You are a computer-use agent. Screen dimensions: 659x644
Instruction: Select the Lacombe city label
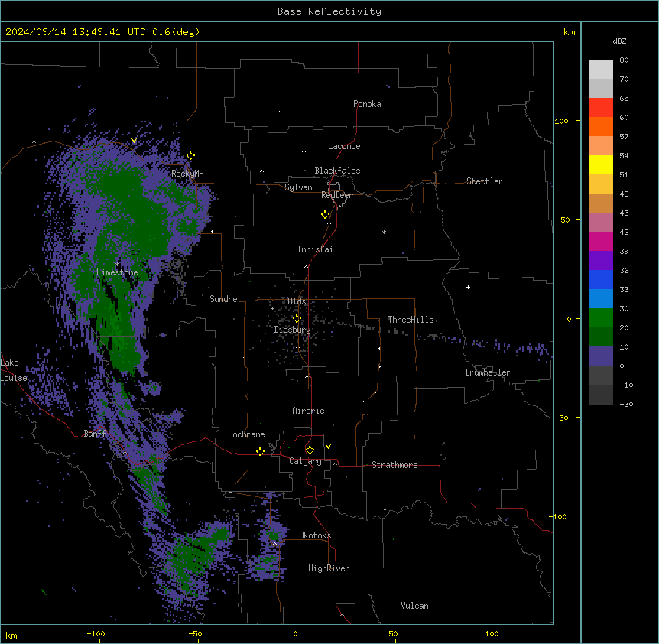(344, 146)
